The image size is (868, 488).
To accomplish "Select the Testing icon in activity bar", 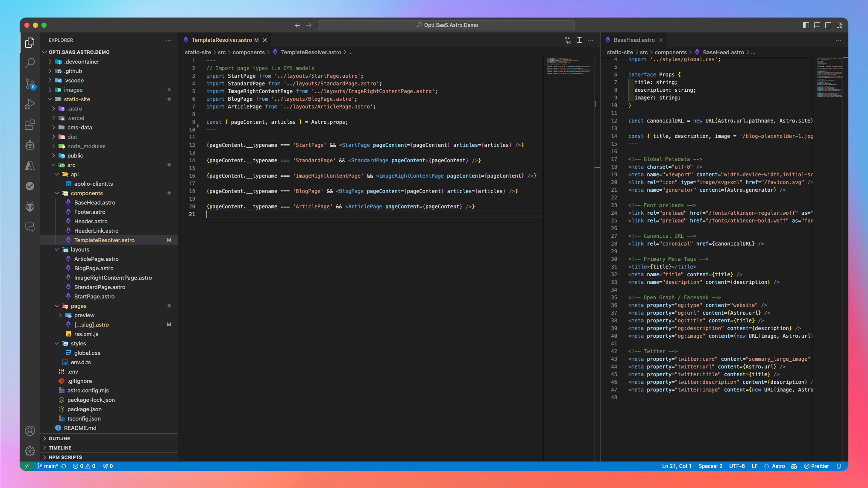I will point(30,186).
